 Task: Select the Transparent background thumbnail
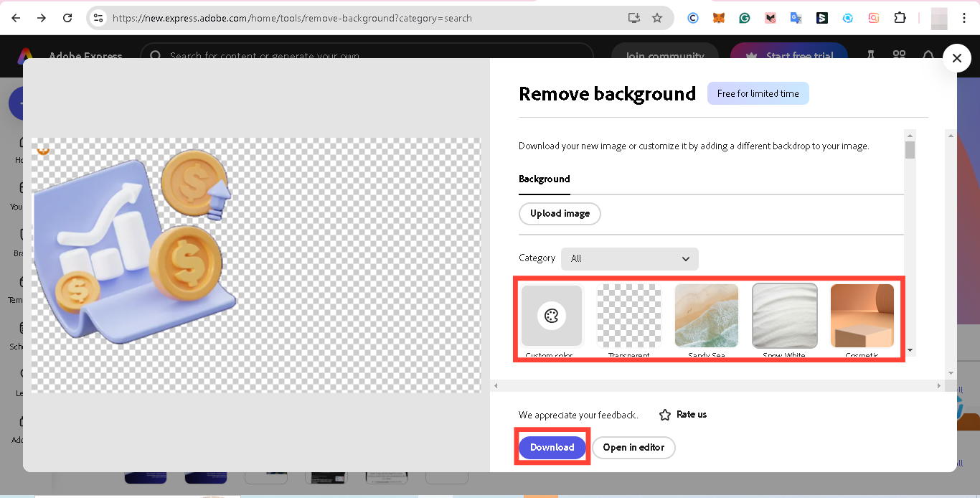[629, 316]
